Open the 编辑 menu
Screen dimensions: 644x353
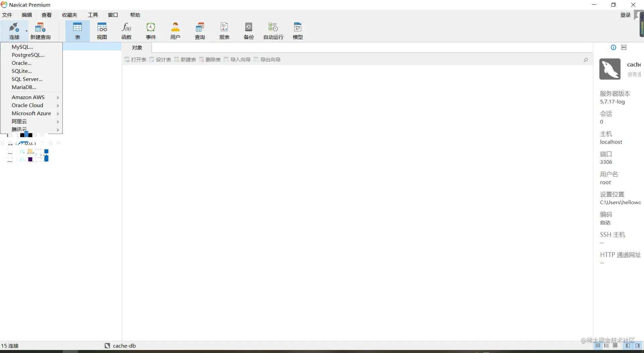[x=27, y=15]
